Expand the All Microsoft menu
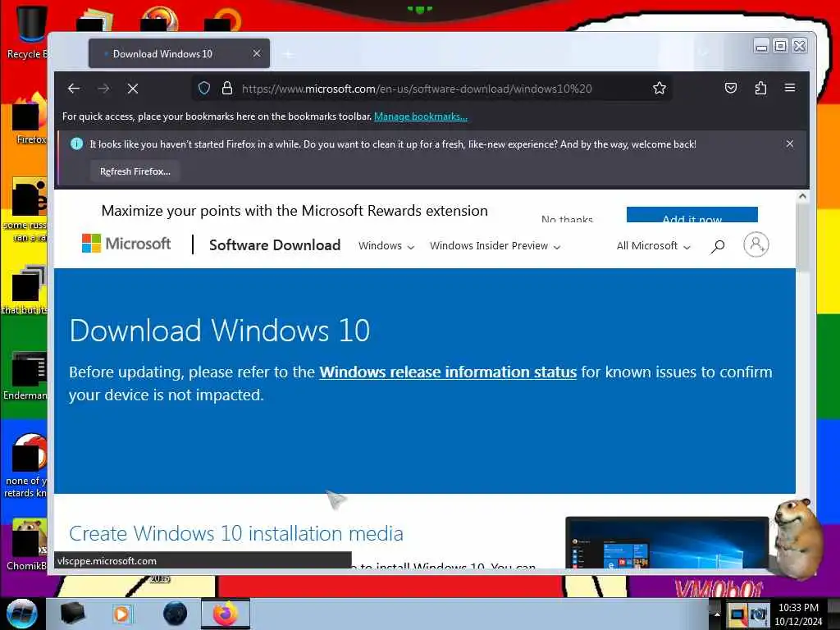 pos(653,246)
